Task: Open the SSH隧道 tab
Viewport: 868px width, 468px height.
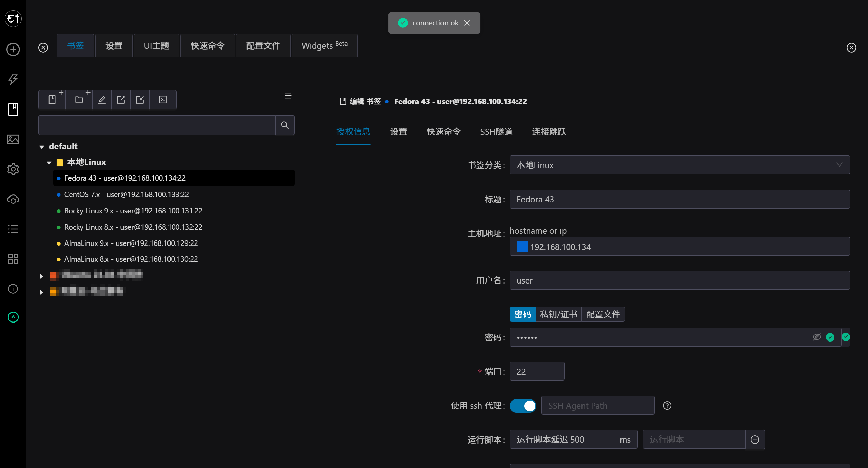Action: (x=496, y=132)
